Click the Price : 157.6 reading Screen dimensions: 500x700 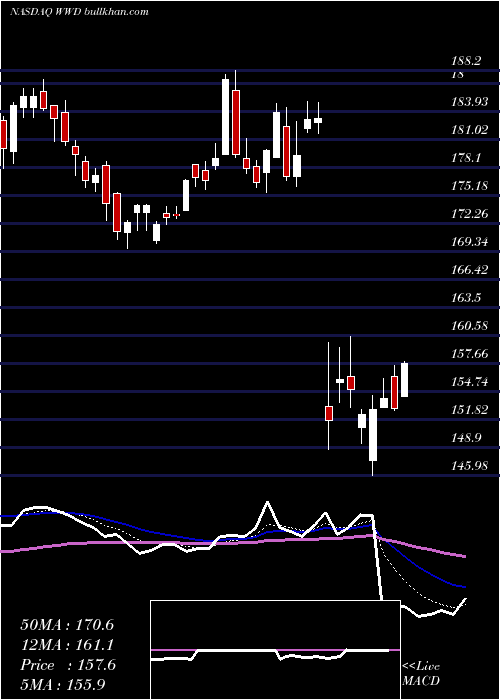click(68, 665)
